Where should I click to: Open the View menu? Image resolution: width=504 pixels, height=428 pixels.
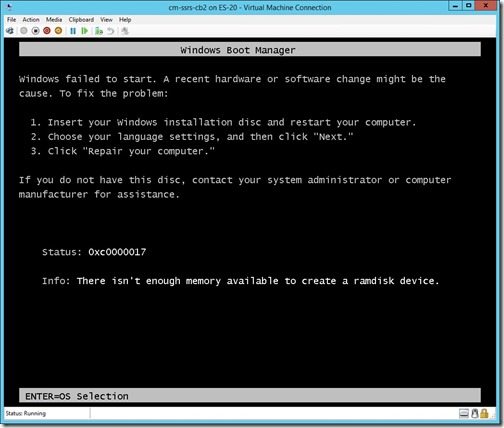(106, 20)
